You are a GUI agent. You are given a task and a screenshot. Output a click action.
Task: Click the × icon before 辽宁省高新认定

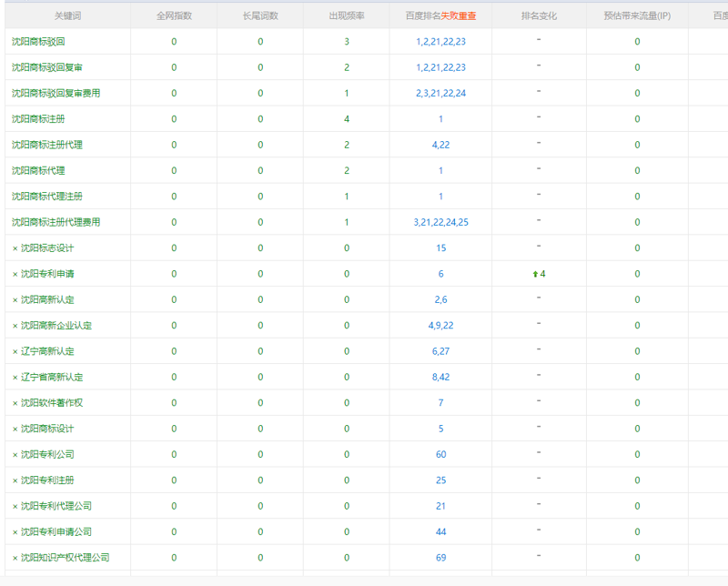click(x=15, y=378)
